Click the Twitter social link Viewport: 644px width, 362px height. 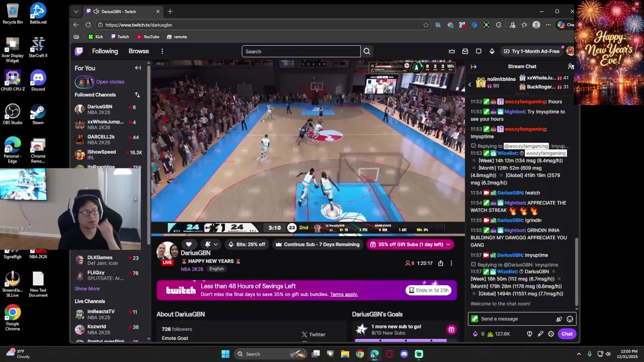(x=313, y=334)
